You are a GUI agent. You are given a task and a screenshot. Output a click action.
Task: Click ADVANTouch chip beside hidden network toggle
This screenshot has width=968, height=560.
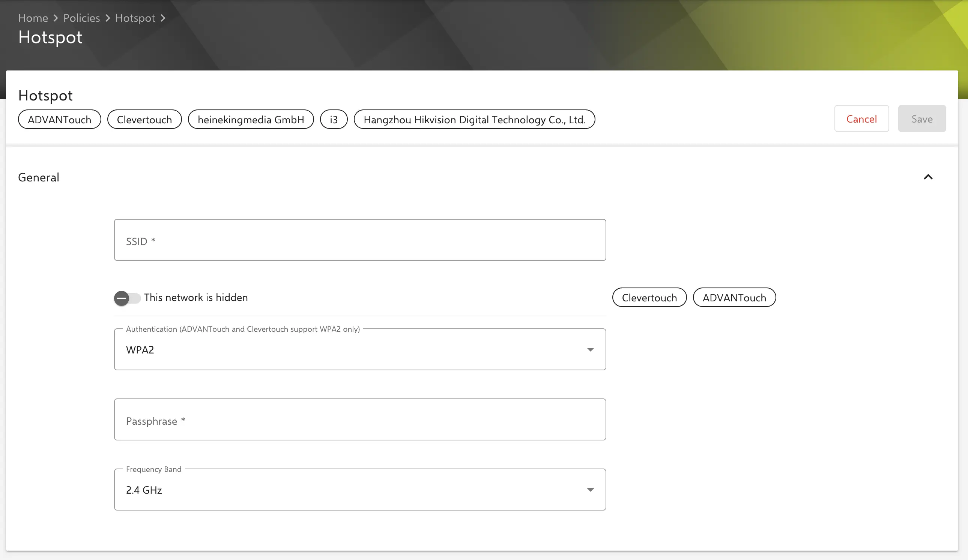click(x=734, y=298)
